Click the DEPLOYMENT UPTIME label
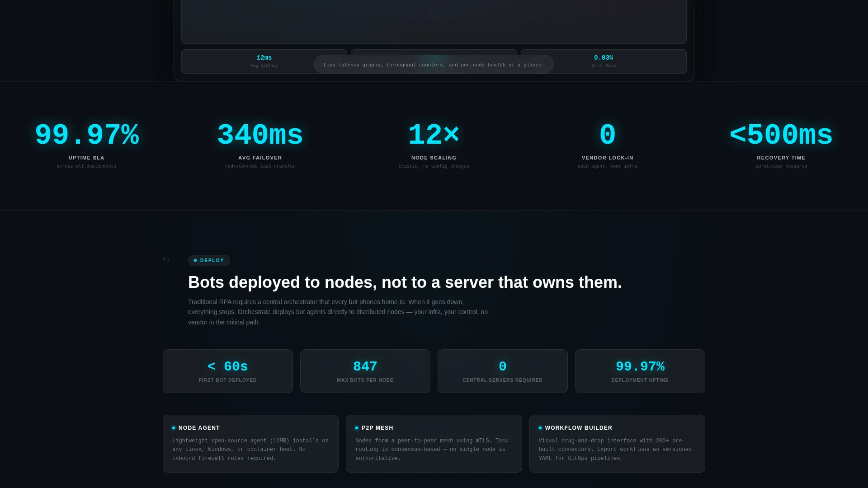The width and height of the screenshot is (868, 488). pyautogui.click(x=640, y=380)
